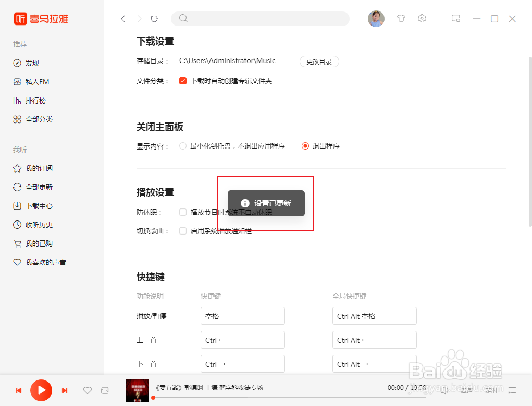Open the 定时 sleep timer

tap(490, 390)
